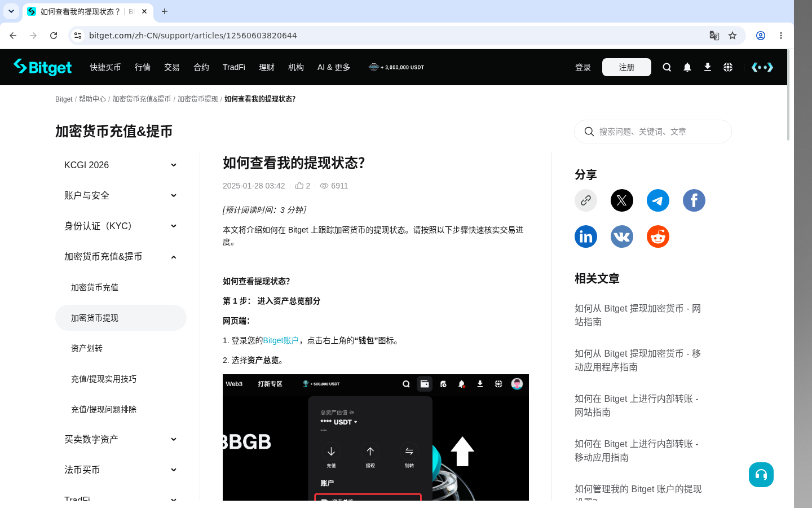The image size is (812, 508).
Task: Click the download app icon in header
Action: point(707,67)
